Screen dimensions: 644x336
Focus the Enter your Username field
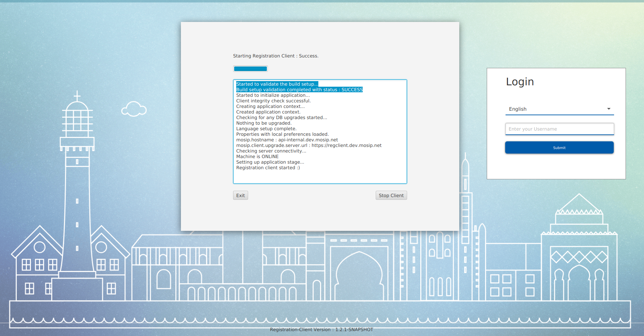[x=559, y=129]
